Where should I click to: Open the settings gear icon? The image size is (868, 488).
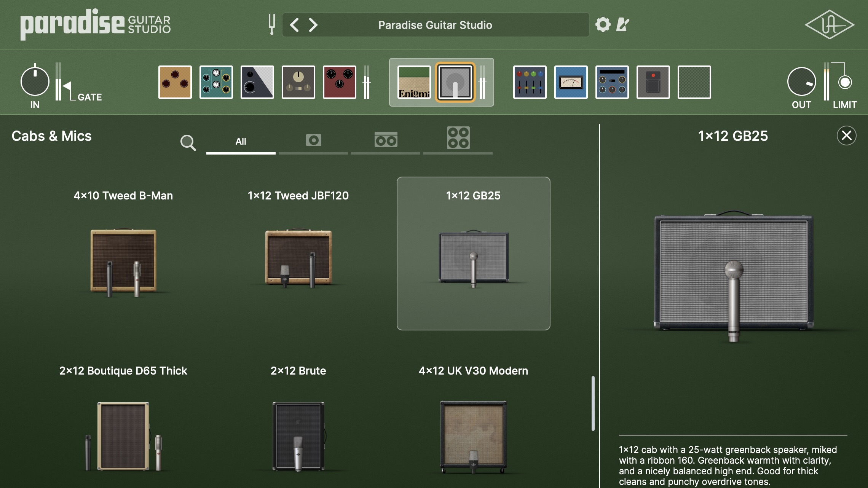click(603, 25)
